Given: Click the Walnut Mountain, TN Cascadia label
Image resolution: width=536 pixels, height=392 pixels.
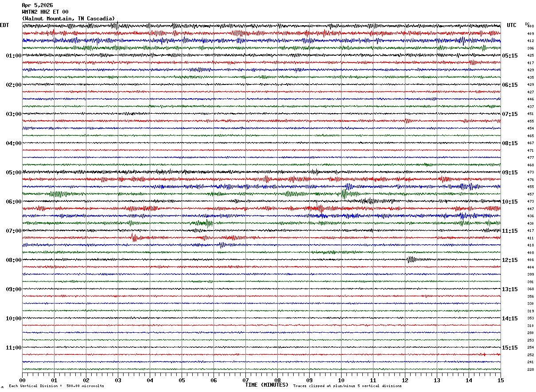Looking at the screenshot, I should (69, 19).
